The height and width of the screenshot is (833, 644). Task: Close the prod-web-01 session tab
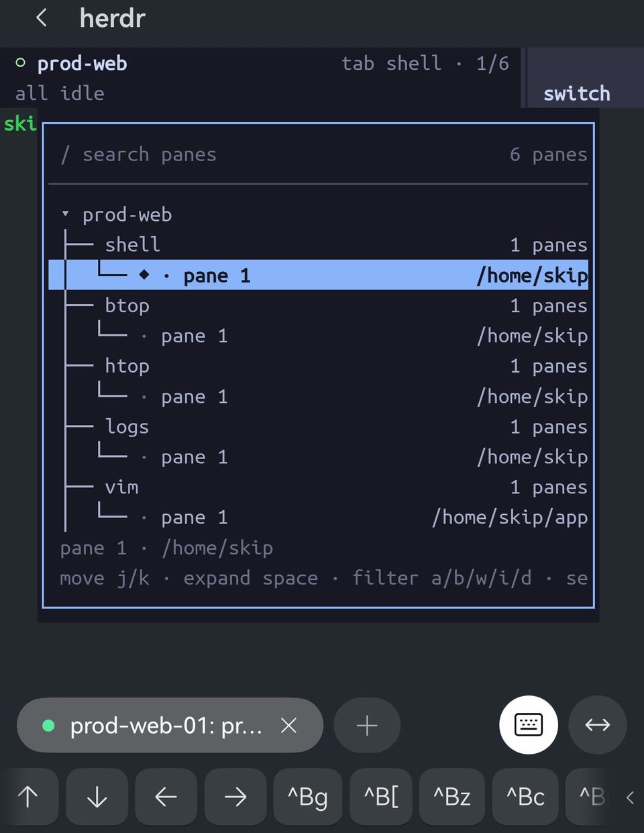coord(288,726)
